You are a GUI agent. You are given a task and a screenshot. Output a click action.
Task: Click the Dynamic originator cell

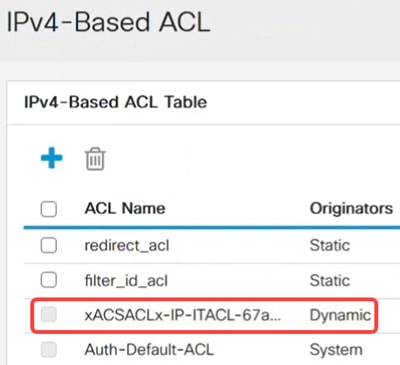coord(340,315)
